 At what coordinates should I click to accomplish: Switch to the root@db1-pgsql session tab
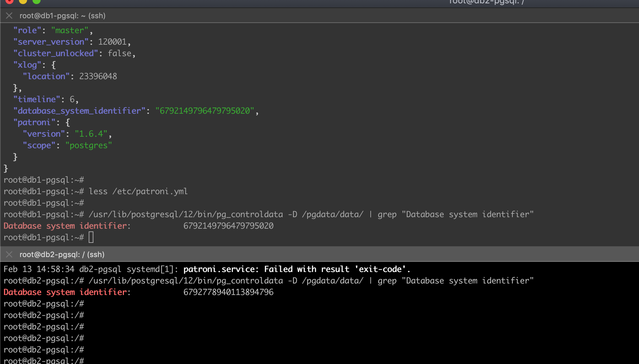coord(63,16)
